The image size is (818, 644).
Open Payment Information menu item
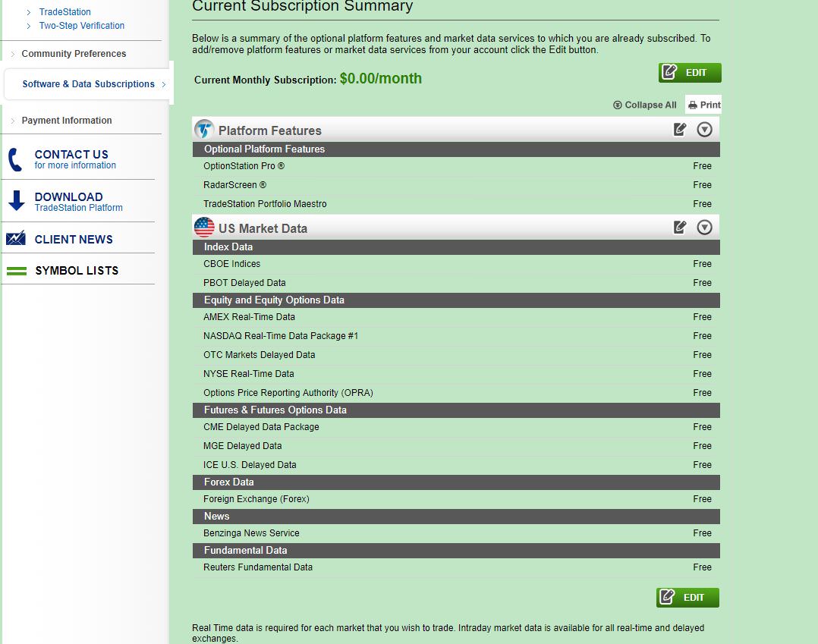pos(67,121)
